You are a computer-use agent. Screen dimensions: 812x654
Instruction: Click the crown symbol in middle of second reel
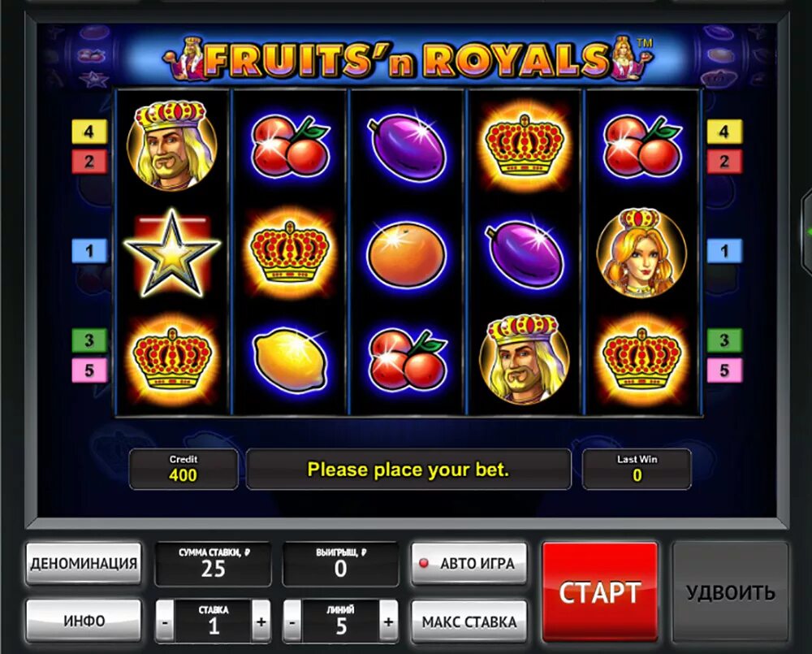(x=290, y=253)
